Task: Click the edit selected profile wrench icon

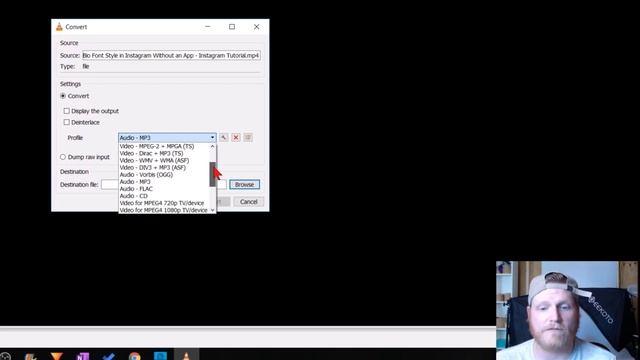Action: [224, 138]
